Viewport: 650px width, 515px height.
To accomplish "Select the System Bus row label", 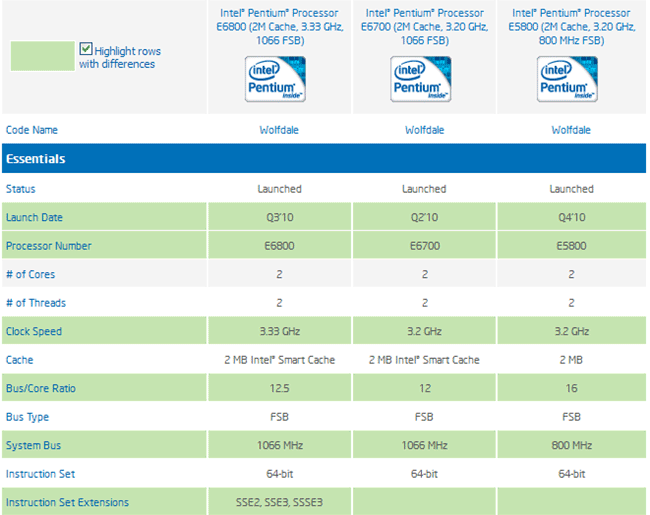I will (34, 446).
